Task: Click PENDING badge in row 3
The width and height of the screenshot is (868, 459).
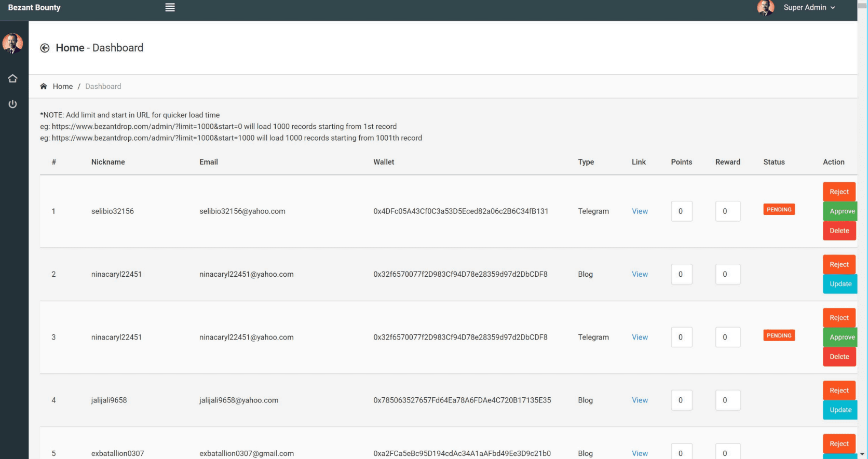Action: [x=779, y=335]
